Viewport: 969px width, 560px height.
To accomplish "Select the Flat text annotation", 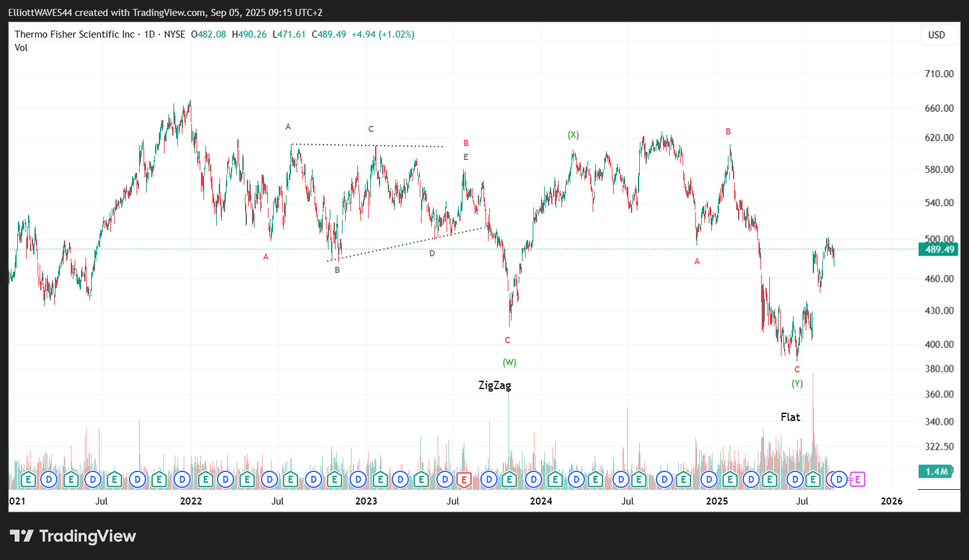I will click(790, 417).
